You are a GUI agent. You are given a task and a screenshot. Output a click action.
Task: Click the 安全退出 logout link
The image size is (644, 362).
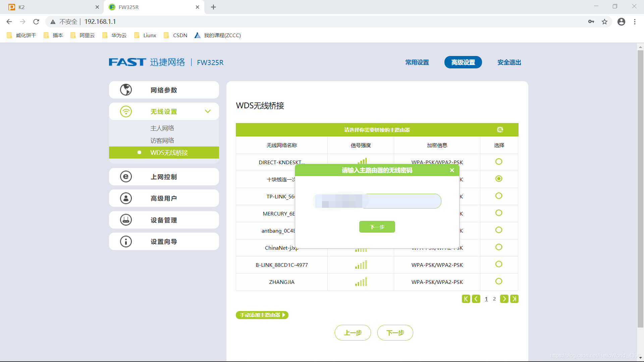[508, 62]
